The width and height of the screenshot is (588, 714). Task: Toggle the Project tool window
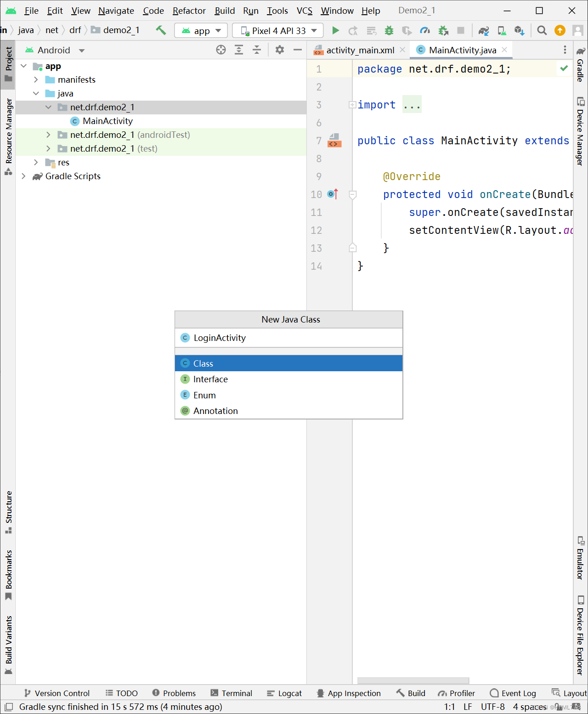(8, 64)
